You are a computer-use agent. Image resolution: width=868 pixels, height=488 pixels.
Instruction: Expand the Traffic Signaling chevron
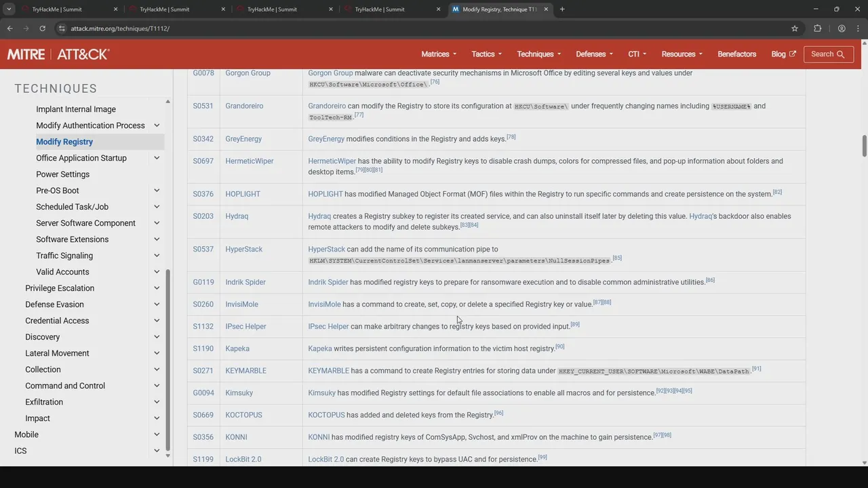[157, 256]
